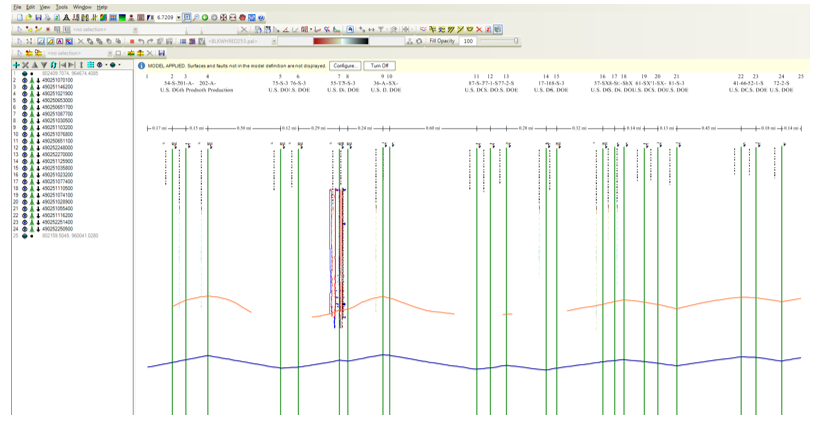821x434 pixels.
Task: Open the teal globe dropdown arrow in list toolbar
Action: (119, 65)
